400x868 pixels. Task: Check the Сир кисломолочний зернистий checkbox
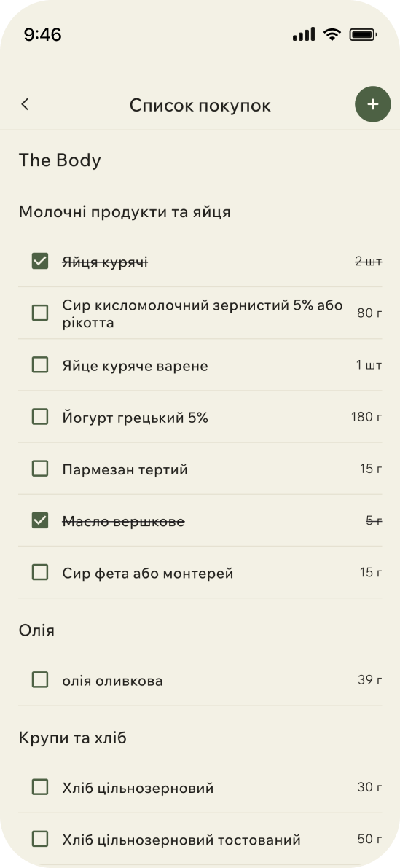point(40,313)
